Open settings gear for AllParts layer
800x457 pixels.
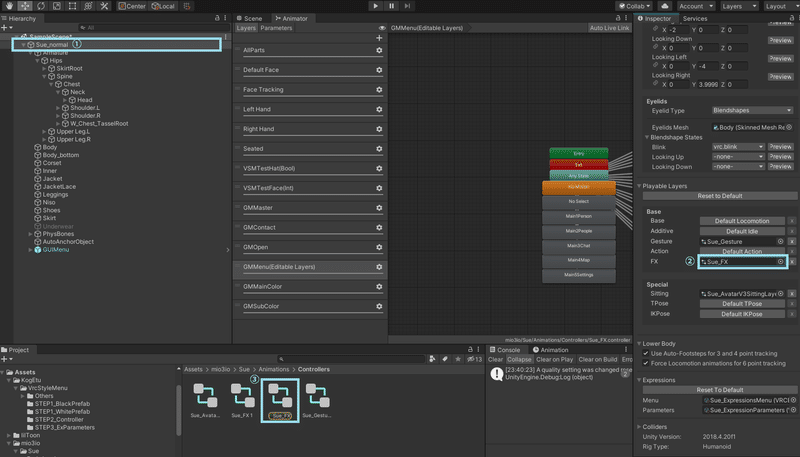click(379, 50)
